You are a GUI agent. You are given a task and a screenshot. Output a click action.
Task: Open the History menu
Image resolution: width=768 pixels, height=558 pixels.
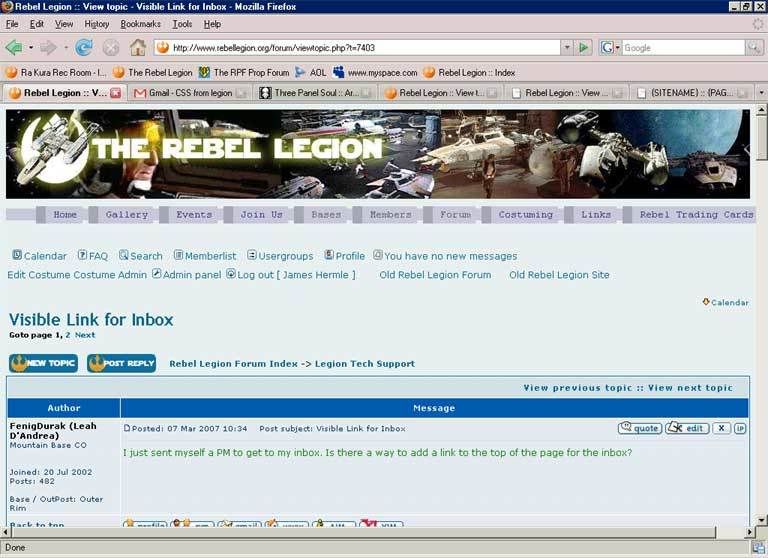[96, 24]
